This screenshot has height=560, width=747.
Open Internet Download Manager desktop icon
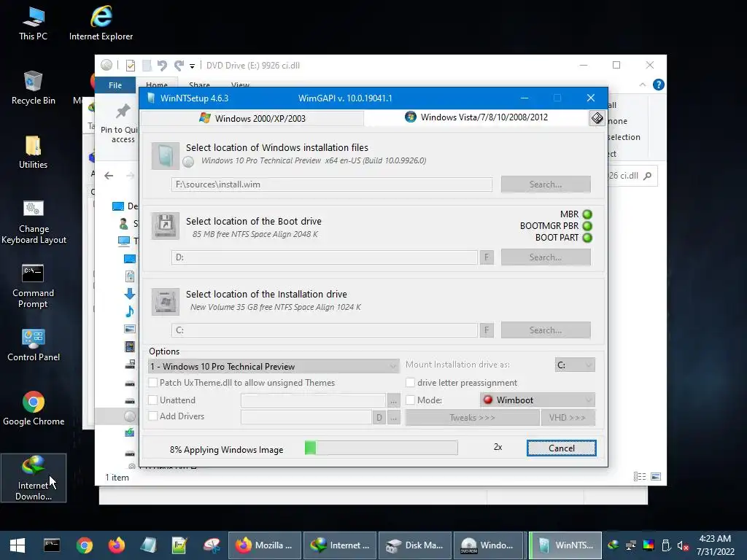[34, 478]
